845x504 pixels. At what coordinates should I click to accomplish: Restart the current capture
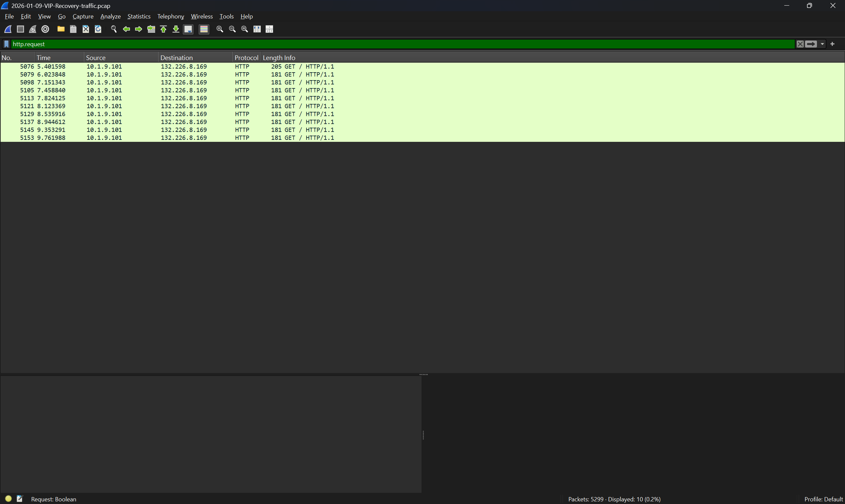pyautogui.click(x=33, y=29)
